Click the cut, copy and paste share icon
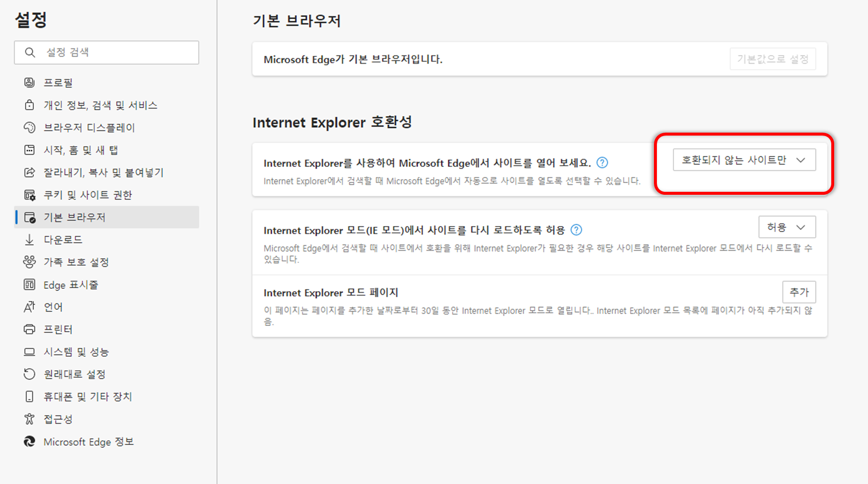868x484 pixels. point(29,172)
